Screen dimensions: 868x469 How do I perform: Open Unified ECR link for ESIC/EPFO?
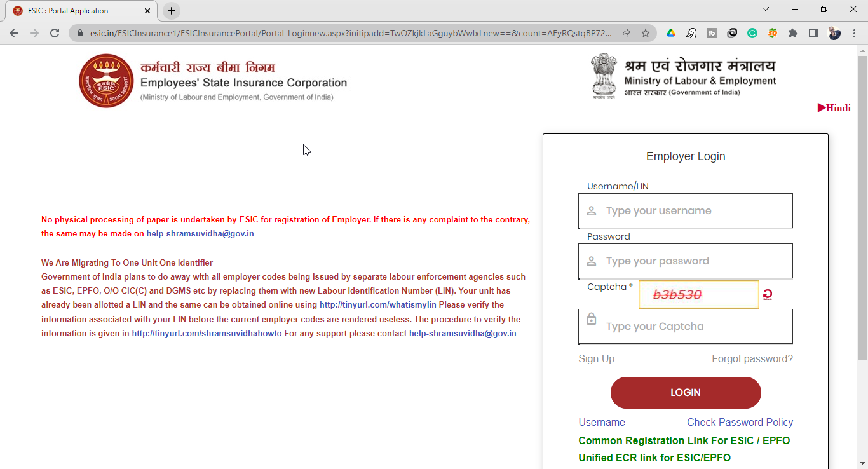tap(654, 458)
